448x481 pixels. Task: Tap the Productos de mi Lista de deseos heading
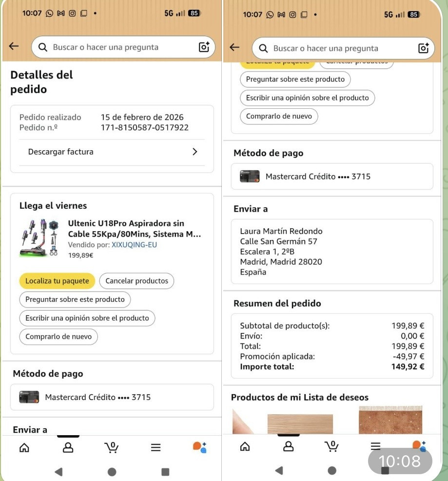pyautogui.click(x=300, y=397)
